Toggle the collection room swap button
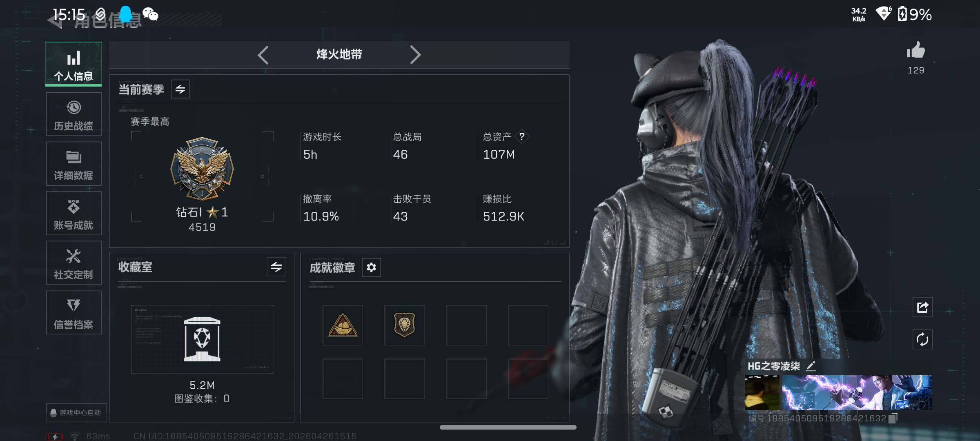980x441 pixels. (276, 267)
